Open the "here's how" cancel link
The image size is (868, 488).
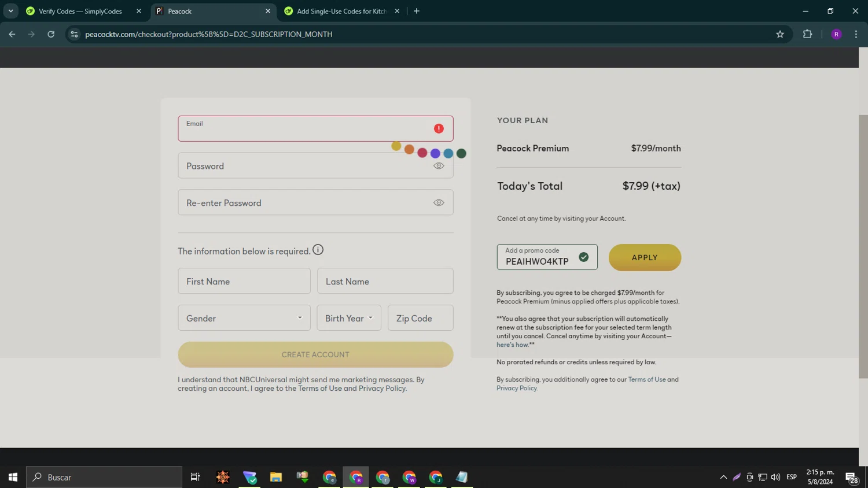pyautogui.click(x=512, y=345)
